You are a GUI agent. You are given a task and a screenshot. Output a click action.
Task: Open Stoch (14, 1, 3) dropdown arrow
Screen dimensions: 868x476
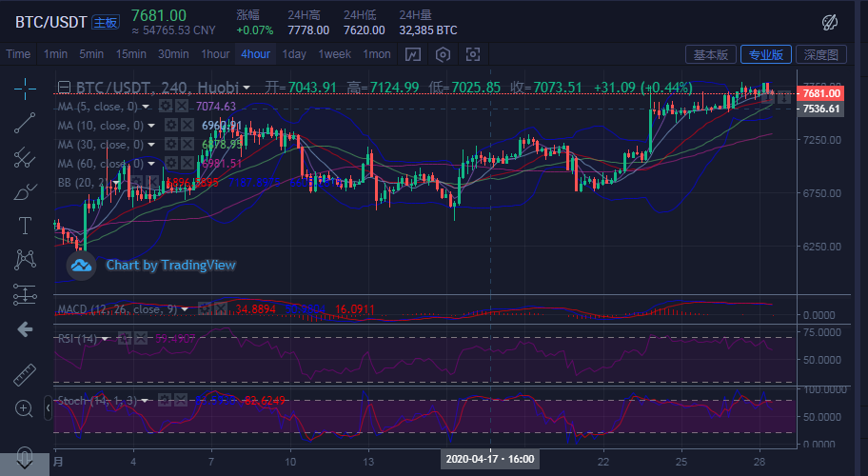[145, 400]
